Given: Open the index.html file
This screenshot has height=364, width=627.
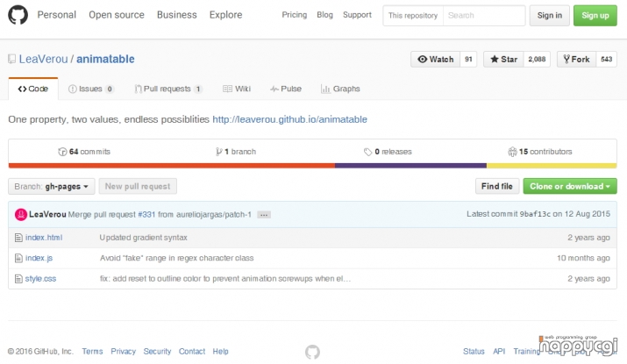Looking at the screenshot, I should coord(44,238).
